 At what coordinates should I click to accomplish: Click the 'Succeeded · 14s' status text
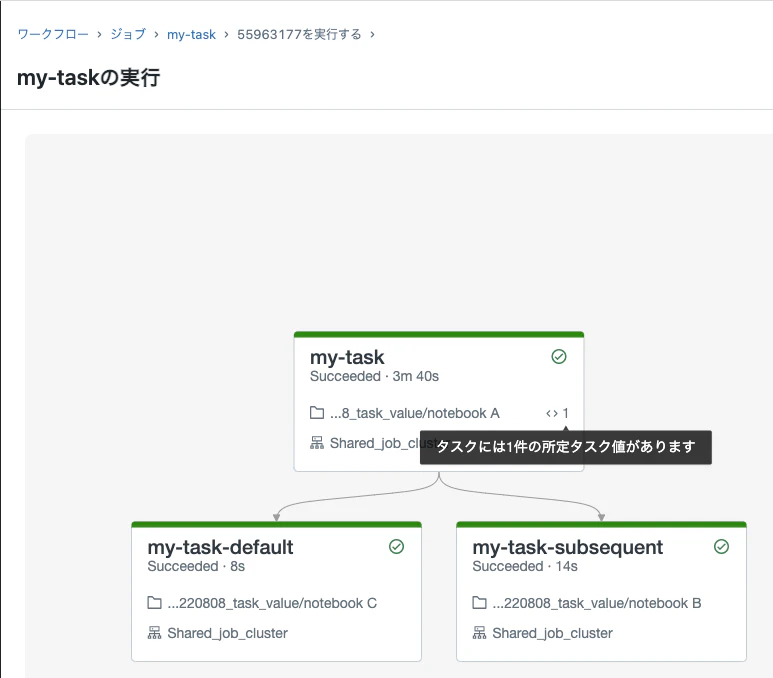[x=525, y=566]
